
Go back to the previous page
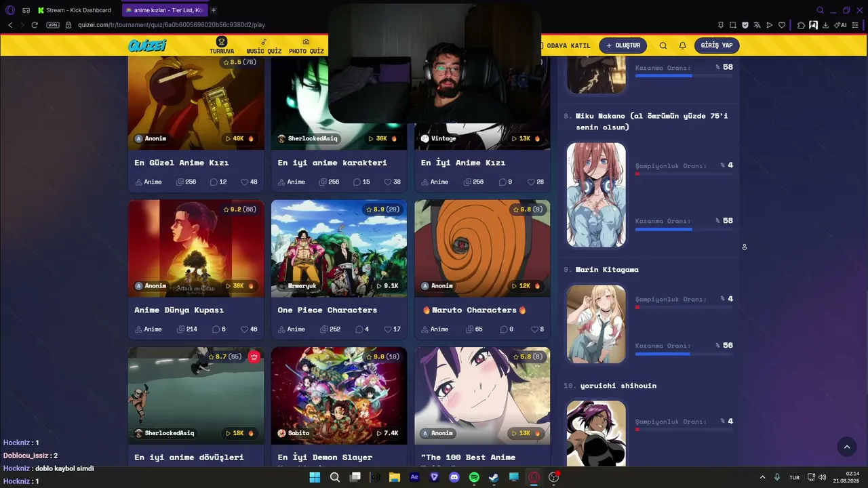point(10,25)
